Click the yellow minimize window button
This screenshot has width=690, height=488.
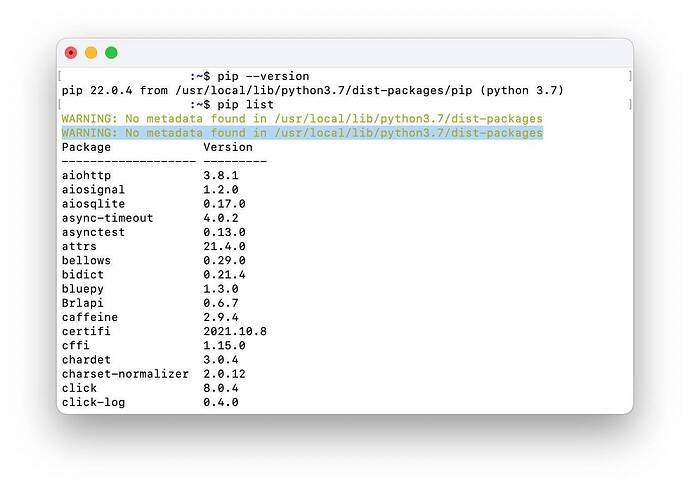pos(91,52)
